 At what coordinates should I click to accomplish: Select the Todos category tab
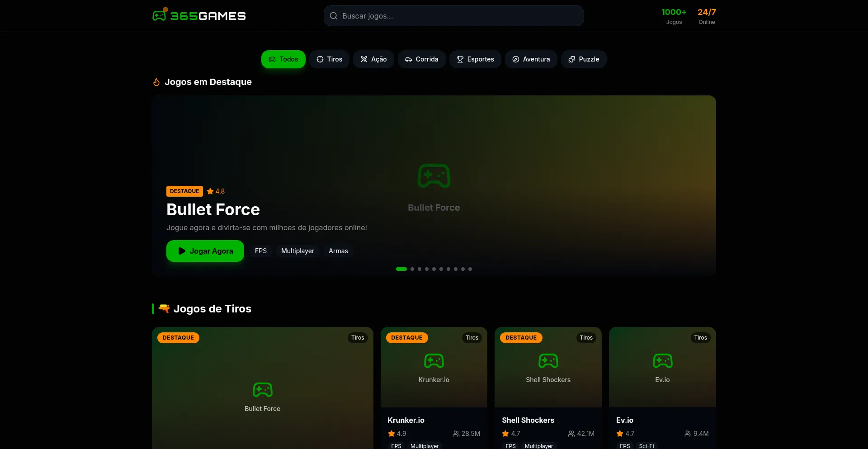(x=283, y=59)
